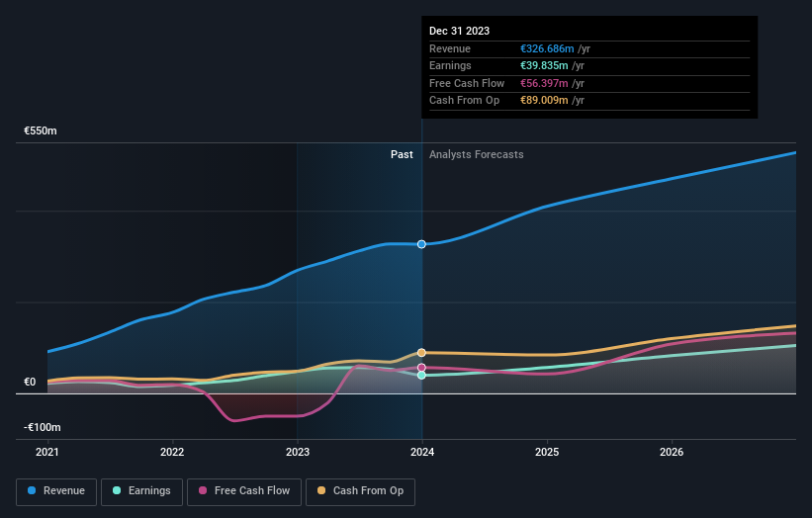
Task: Click the 2022 x-axis label
Action: [172, 452]
